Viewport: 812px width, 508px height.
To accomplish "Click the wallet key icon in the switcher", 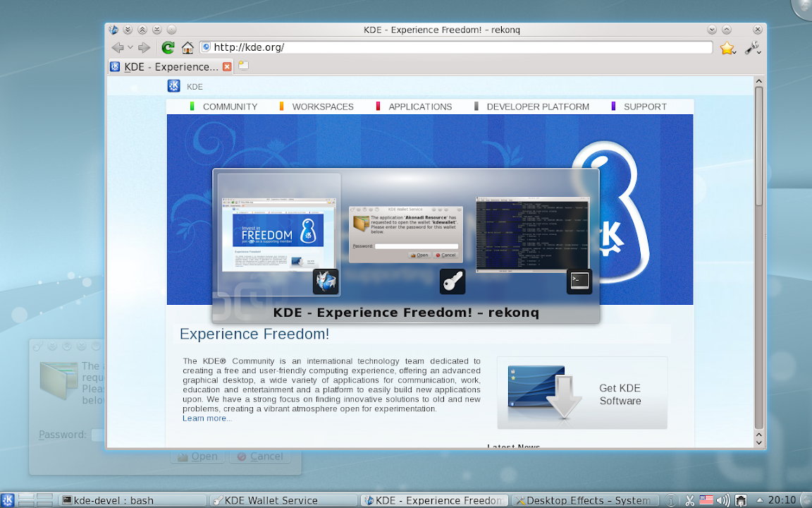I will point(453,282).
